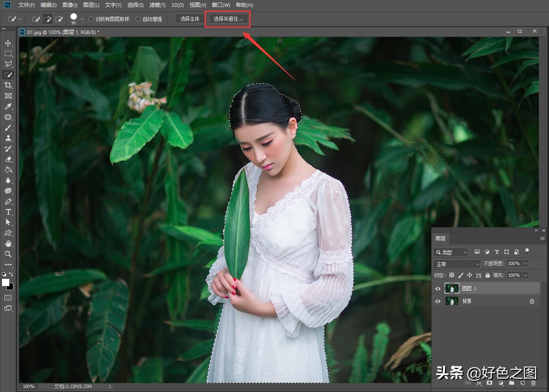Select the Blur tool
This screenshot has width=549, height=392.
pos(8,180)
